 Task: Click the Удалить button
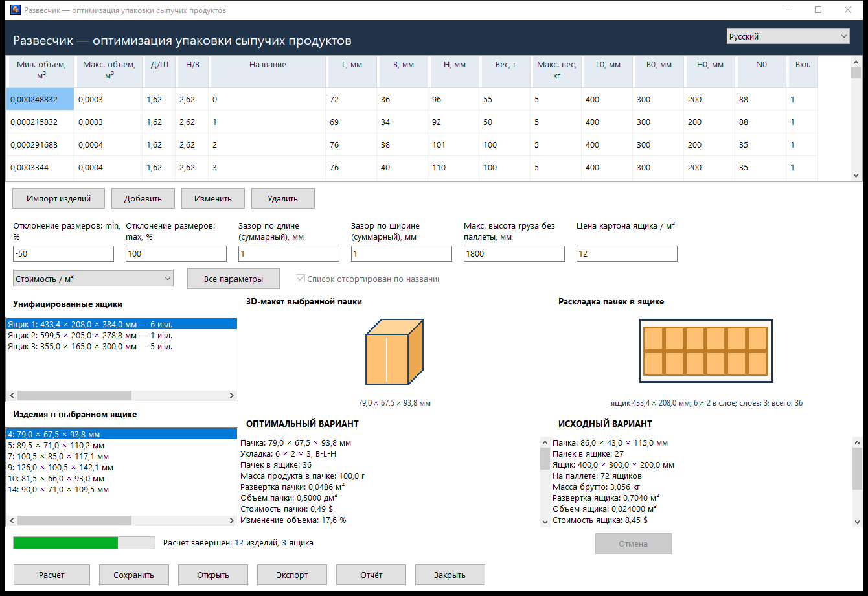tap(283, 198)
